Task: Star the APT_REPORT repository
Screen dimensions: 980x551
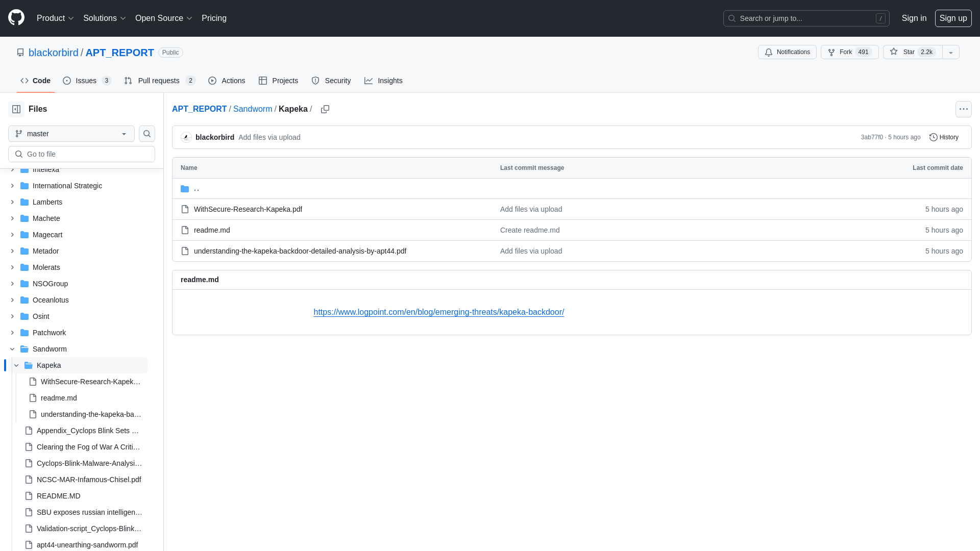Action: coord(913,52)
